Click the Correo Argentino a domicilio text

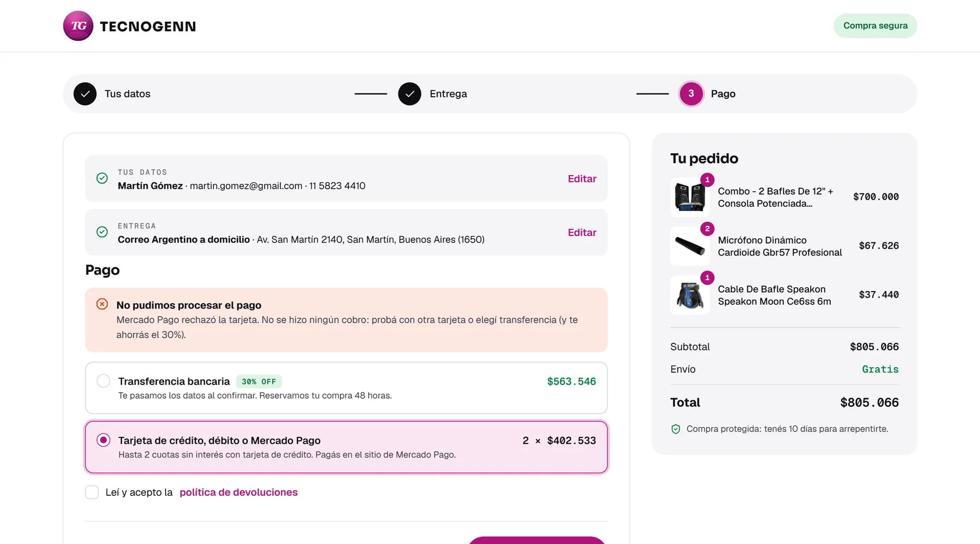pos(183,239)
